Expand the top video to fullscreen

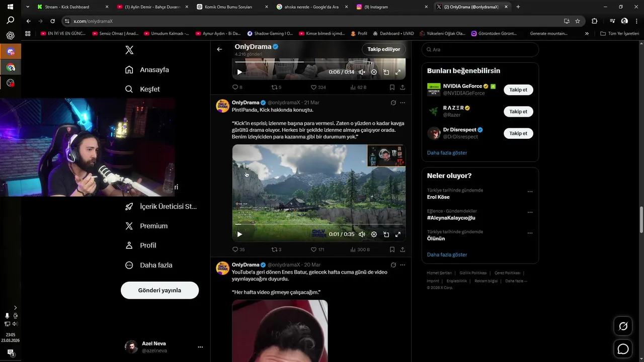click(x=398, y=72)
